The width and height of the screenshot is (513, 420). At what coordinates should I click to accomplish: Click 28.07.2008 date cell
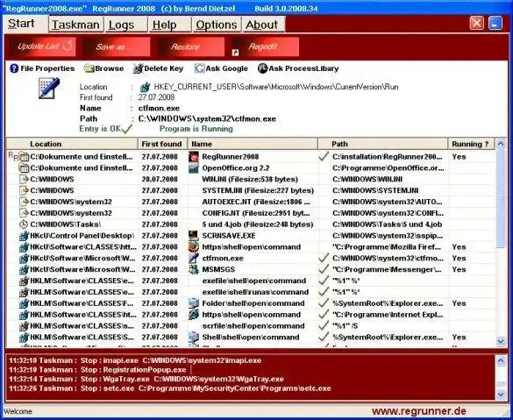coord(160,179)
